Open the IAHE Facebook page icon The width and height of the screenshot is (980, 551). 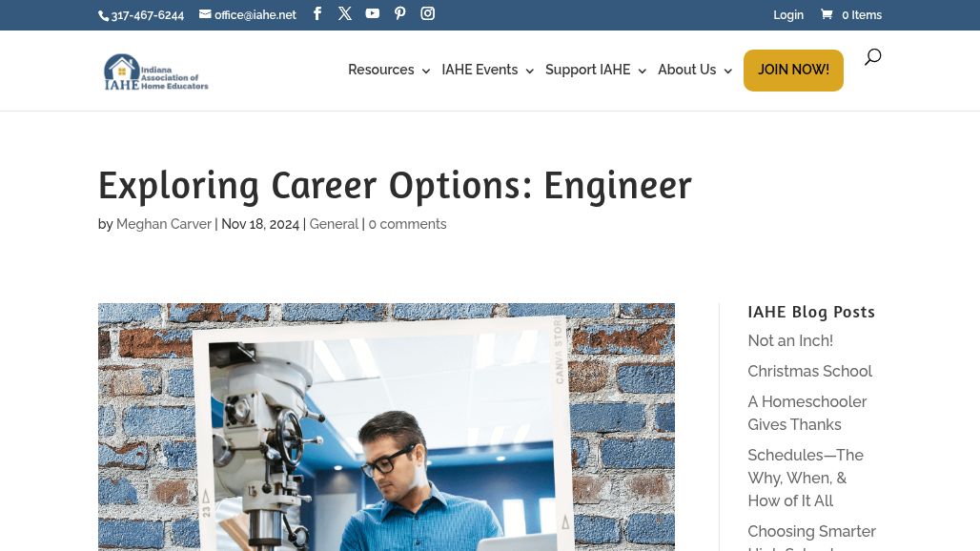pos(317,14)
